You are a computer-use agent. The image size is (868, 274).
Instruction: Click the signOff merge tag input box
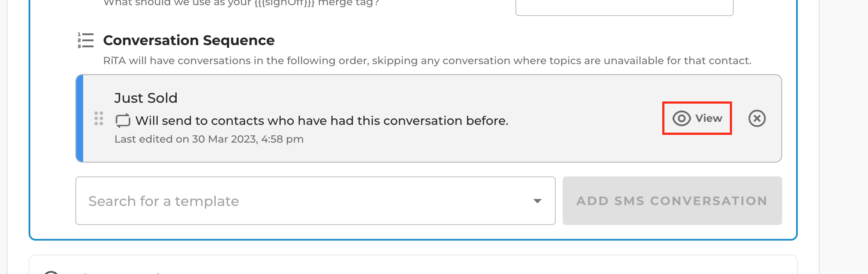pyautogui.click(x=624, y=7)
